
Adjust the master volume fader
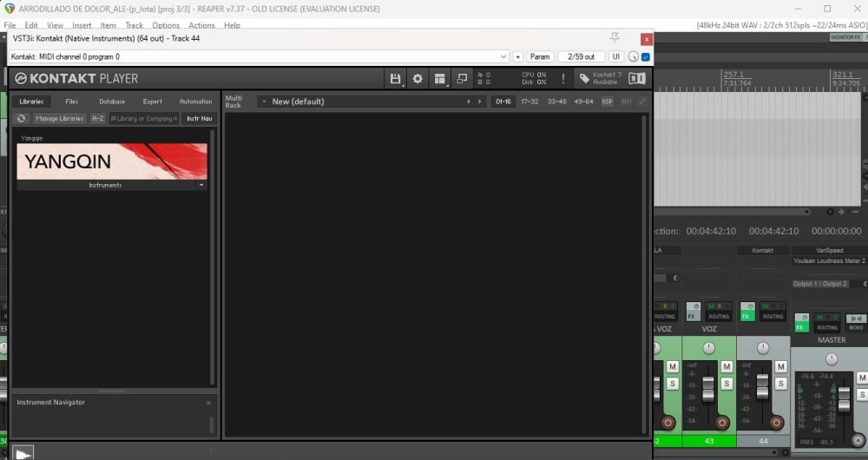click(844, 399)
